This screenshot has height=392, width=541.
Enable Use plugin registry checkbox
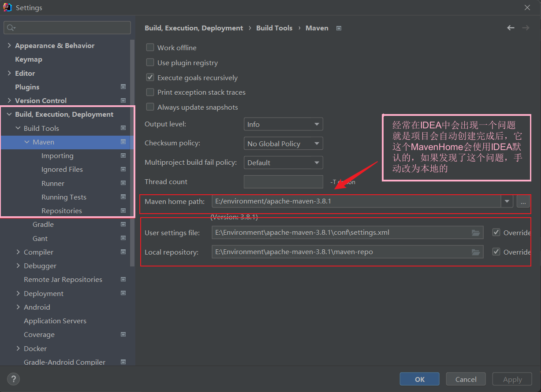[150, 63]
